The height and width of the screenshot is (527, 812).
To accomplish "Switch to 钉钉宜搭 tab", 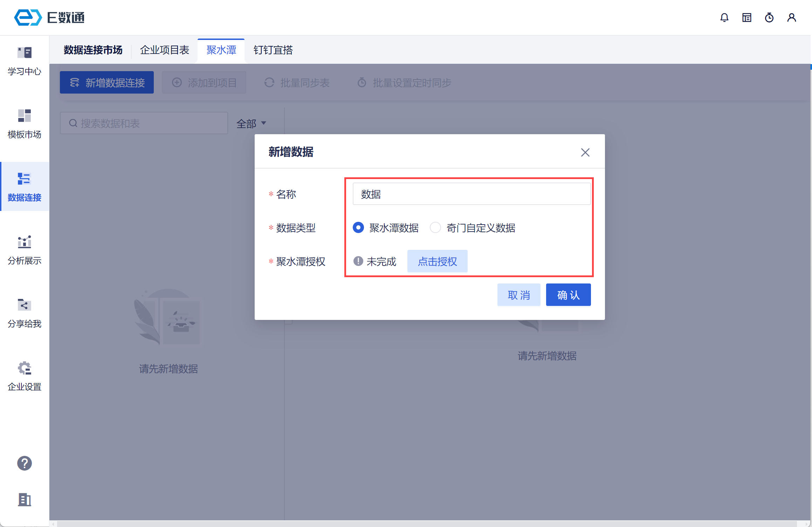I will tap(273, 50).
